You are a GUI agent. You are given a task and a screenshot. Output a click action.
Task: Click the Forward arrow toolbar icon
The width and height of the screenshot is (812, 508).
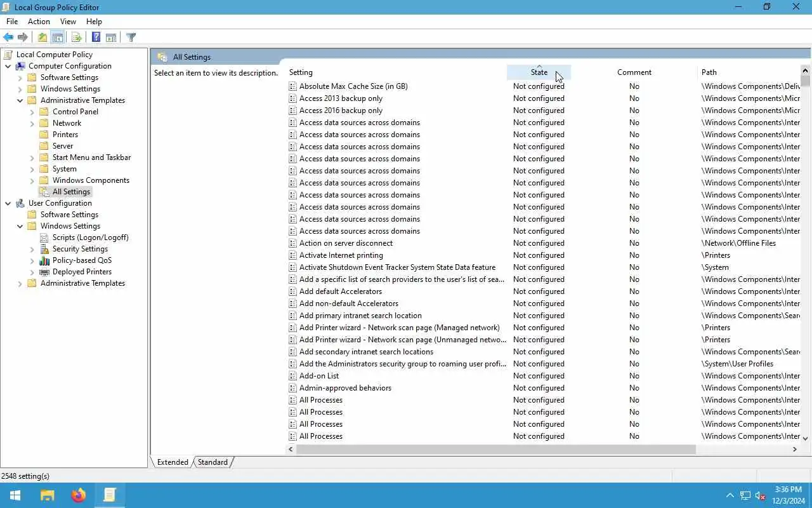[23, 37]
